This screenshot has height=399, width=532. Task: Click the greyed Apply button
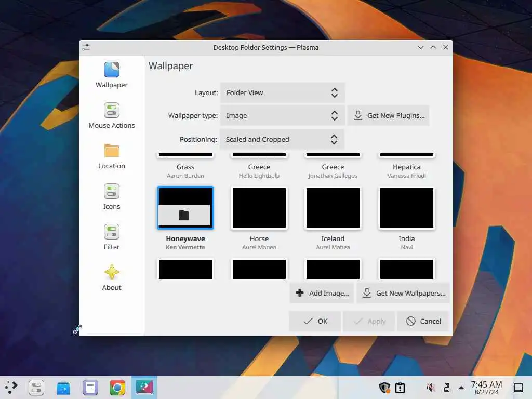369,321
